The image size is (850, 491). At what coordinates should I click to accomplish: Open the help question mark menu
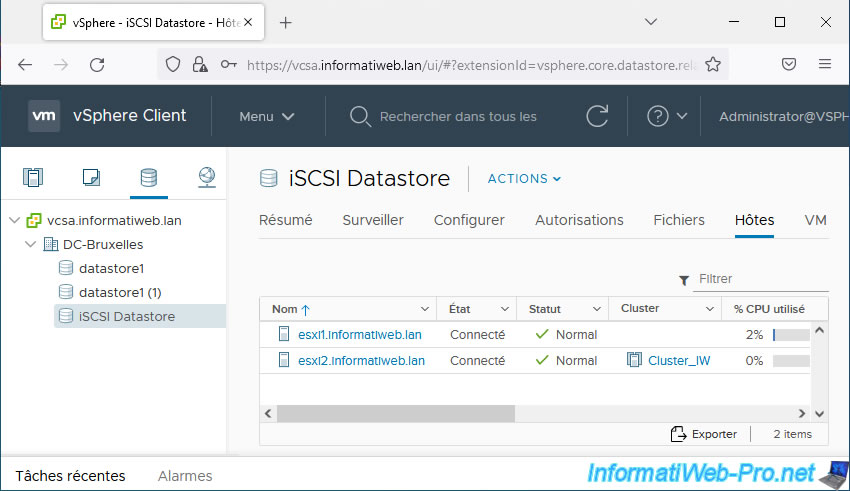667,116
